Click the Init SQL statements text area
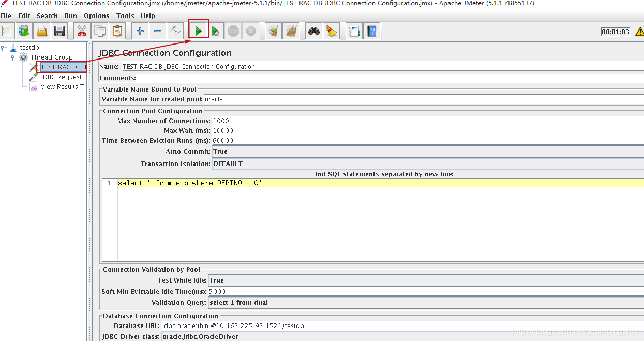The width and height of the screenshot is (644, 341). 381,220
